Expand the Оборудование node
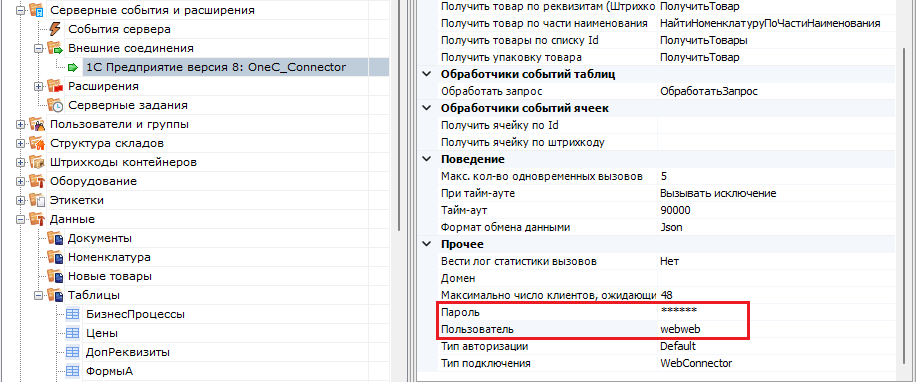Viewport: 916px width, 382px height. (21, 182)
